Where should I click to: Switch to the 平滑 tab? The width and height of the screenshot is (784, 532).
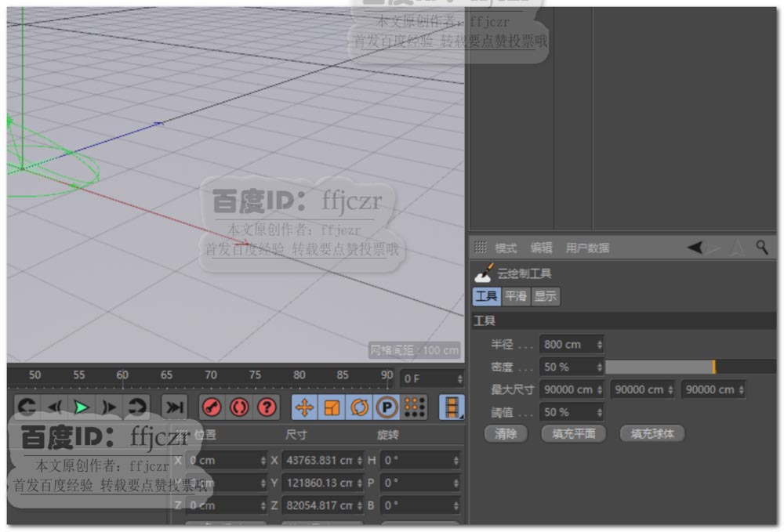516,296
